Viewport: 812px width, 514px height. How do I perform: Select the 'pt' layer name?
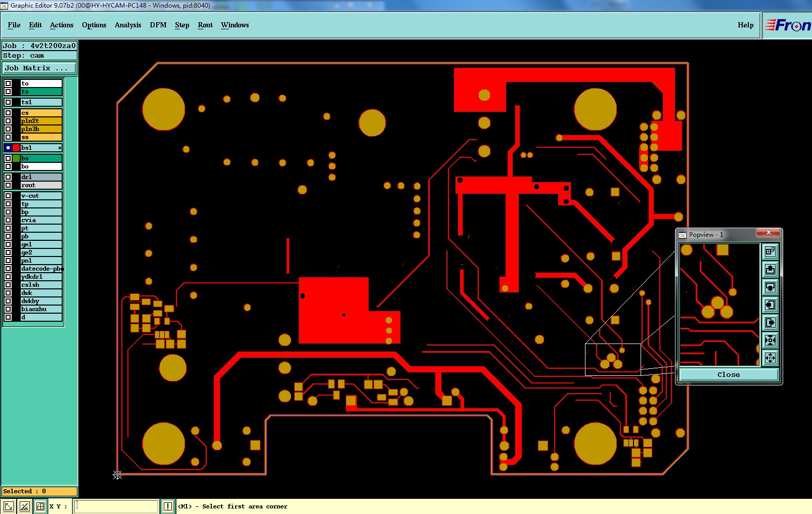pyautogui.click(x=41, y=228)
